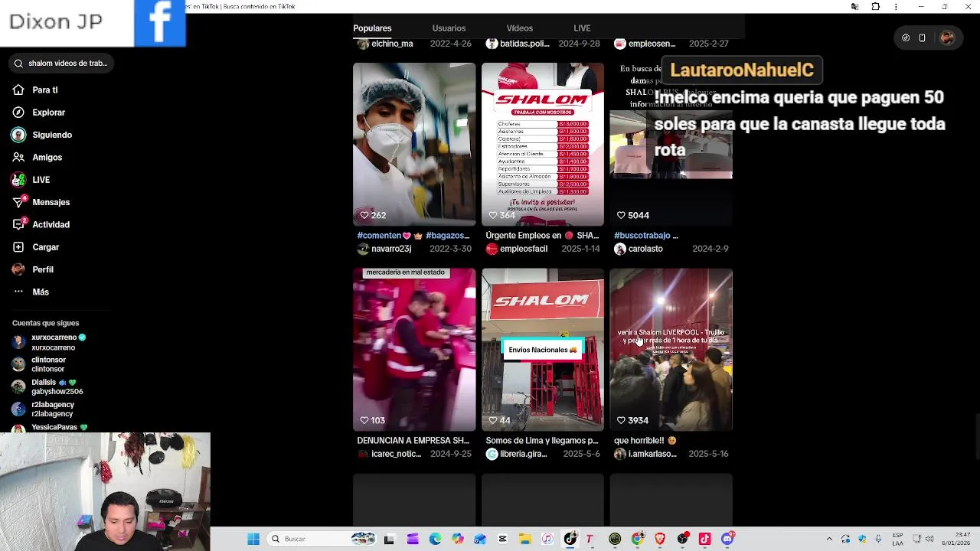Open followed account r2labagency
The image size is (980, 551).
[x=44, y=409]
